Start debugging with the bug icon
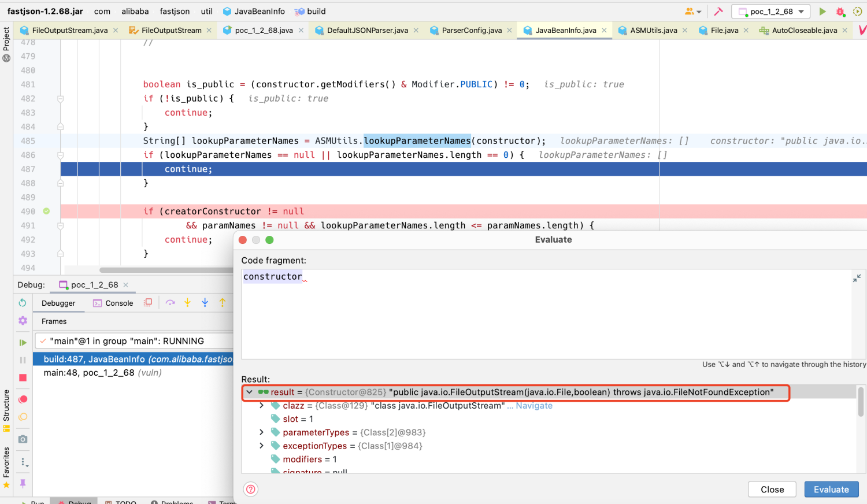The height and width of the screenshot is (504, 867). click(840, 12)
